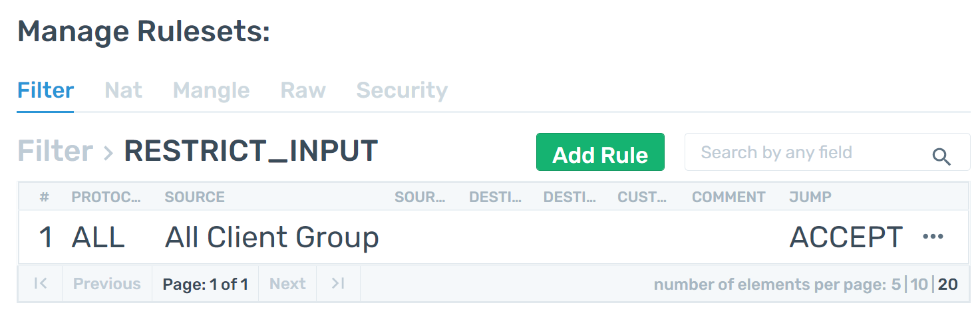
Task: Open the Mangle tab
Action: click(211, 90)
